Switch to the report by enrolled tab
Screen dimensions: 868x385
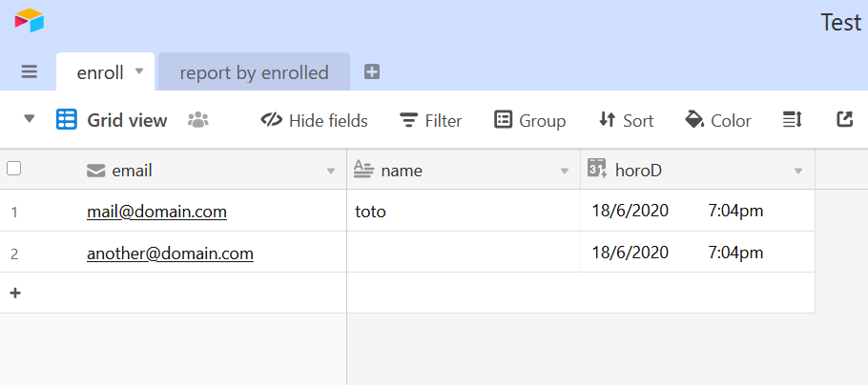click(x=254, y=71)
